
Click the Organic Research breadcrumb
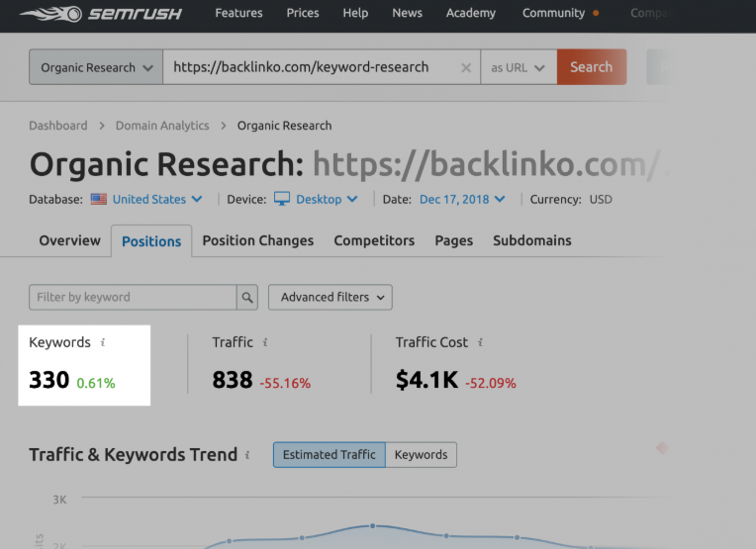[284, 126]
